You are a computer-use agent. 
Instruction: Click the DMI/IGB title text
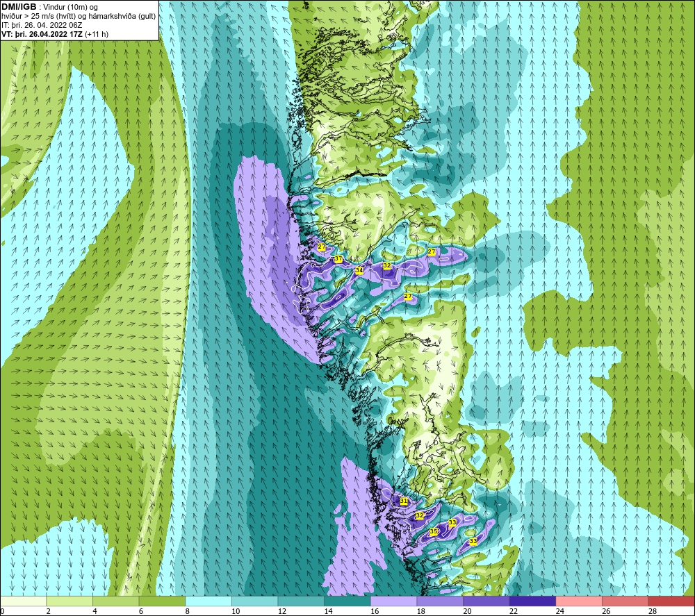click(x=19, y=7)
